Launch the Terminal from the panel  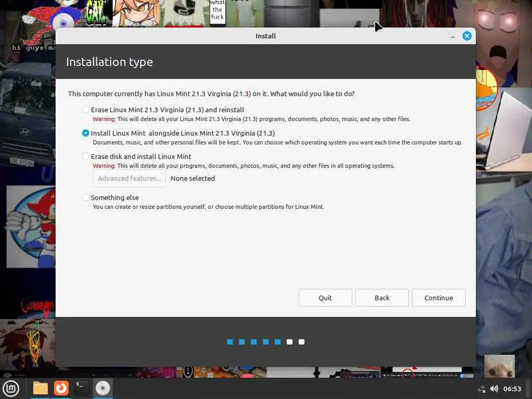[x=82, y=388]
